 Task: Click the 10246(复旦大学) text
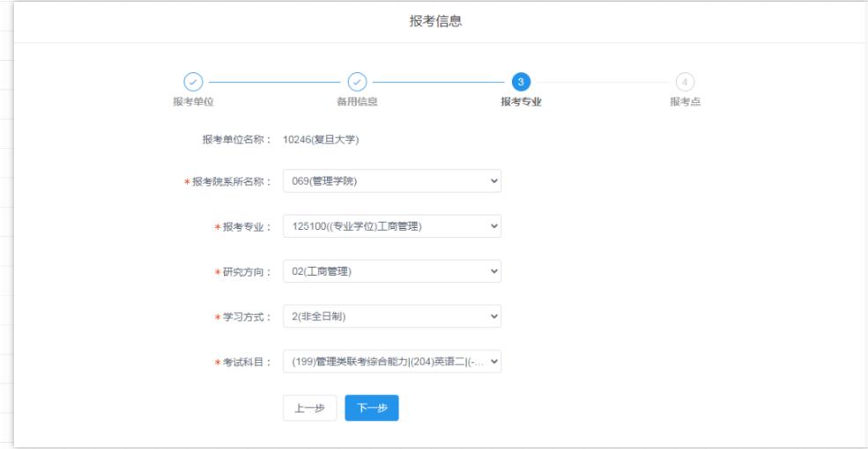321,140
